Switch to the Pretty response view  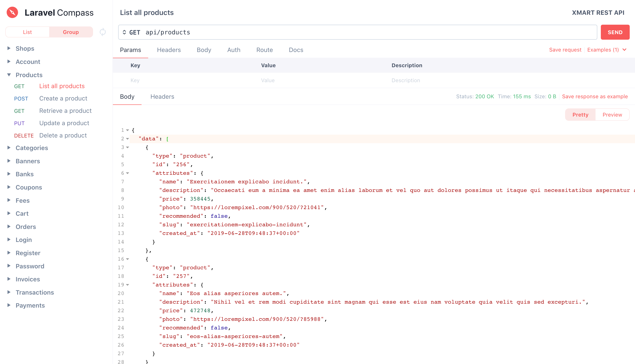(x=581, y=114)
